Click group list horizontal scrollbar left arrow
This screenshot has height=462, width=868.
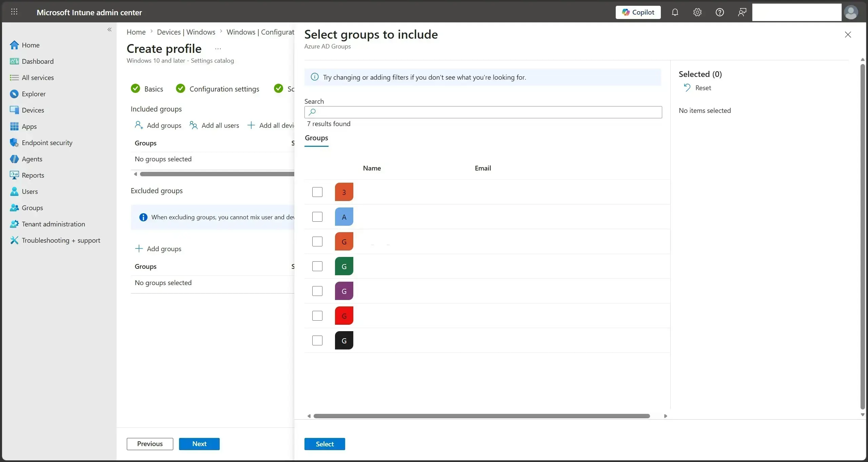(x=309, y=416)
